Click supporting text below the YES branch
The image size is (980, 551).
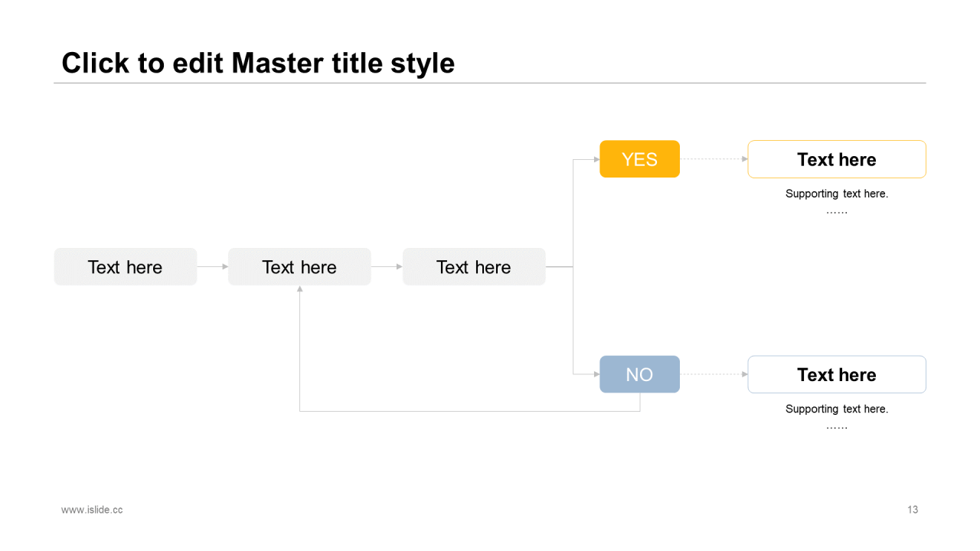(836, 194)
